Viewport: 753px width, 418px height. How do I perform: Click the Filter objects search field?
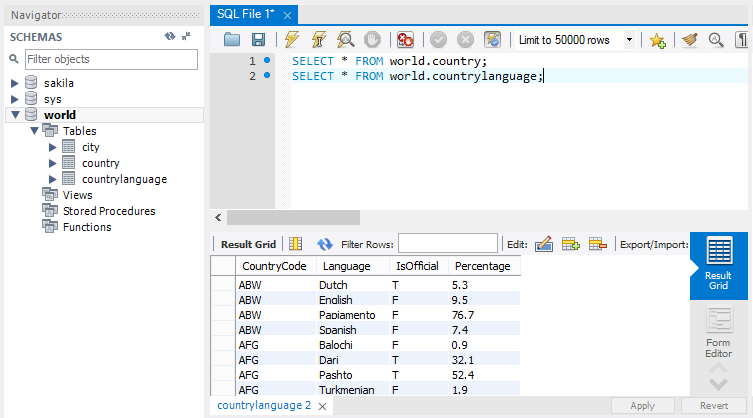[111, 59]
